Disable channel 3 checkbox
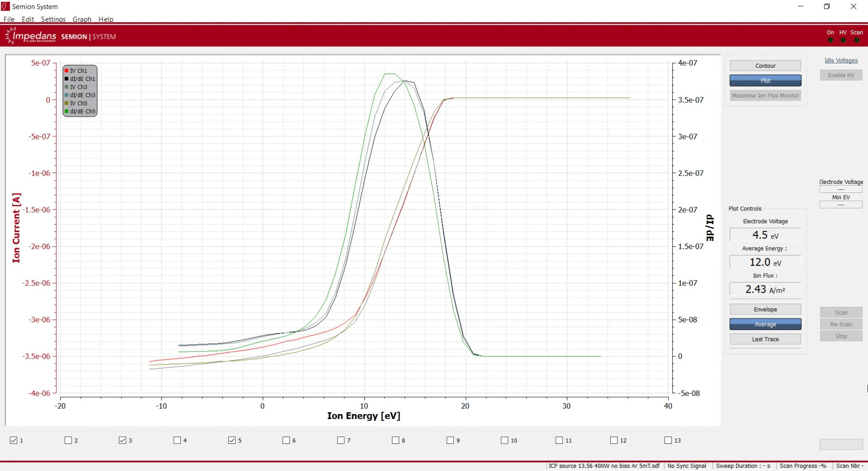Image resolution: width=868 pixels, height=471 pixels. point(122,440)
